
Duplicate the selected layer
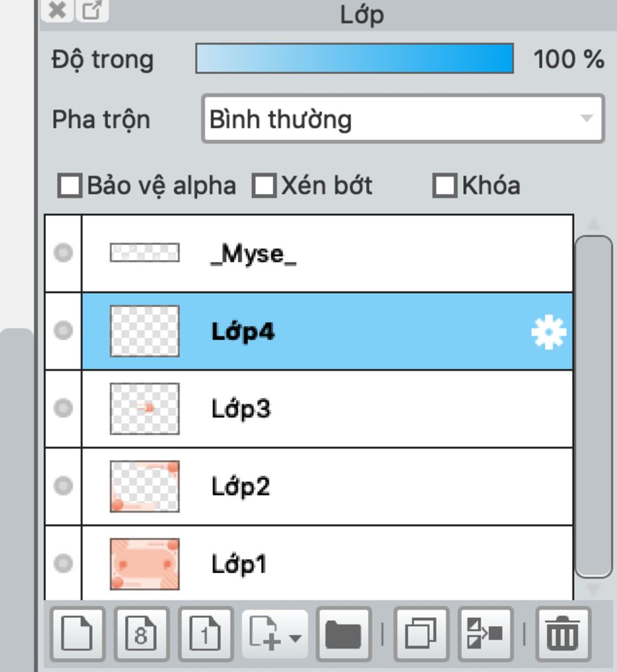coord(421,634)
